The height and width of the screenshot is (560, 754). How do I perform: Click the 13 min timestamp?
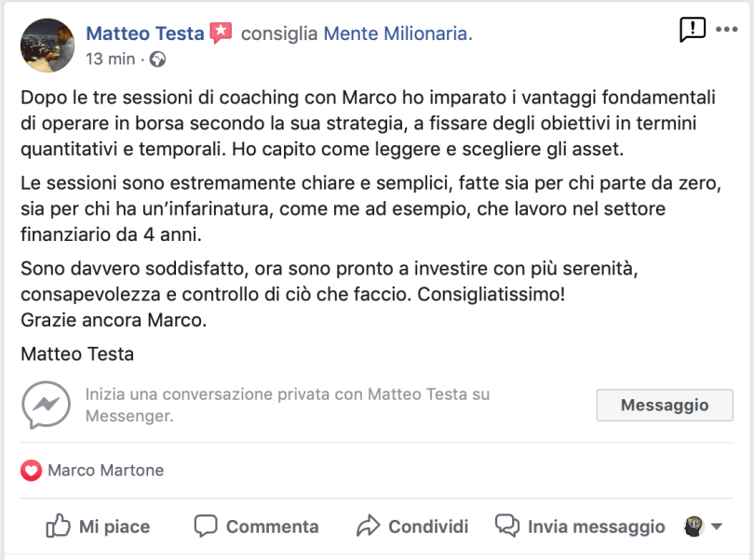tap(109, 60)
